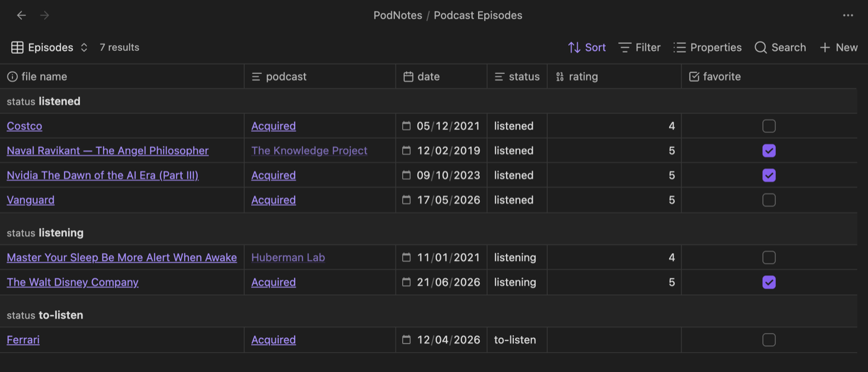This screenshot has height=372, width=868.
Task: Click the status listened group heading
Action: pyautogui.click(x=43, y=101)
